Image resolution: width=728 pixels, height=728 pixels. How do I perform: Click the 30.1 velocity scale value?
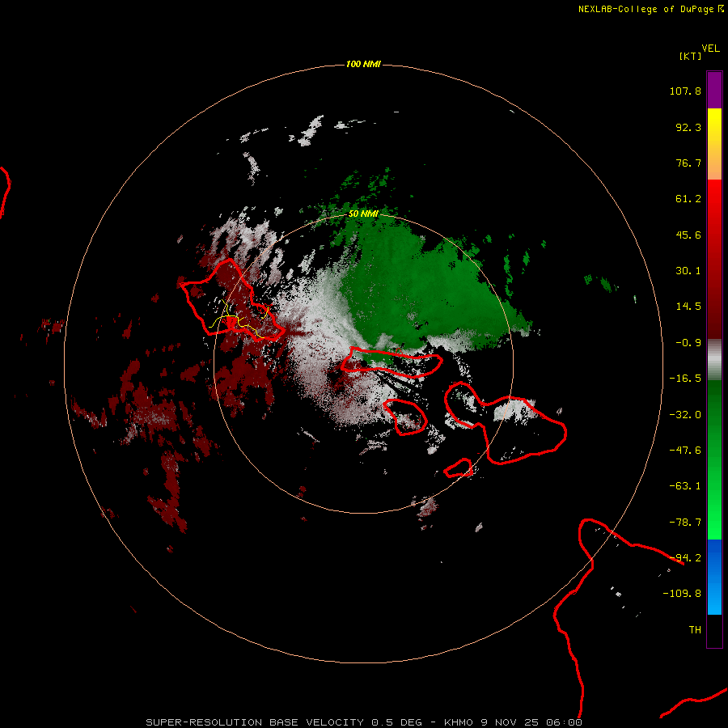(688, 271)
